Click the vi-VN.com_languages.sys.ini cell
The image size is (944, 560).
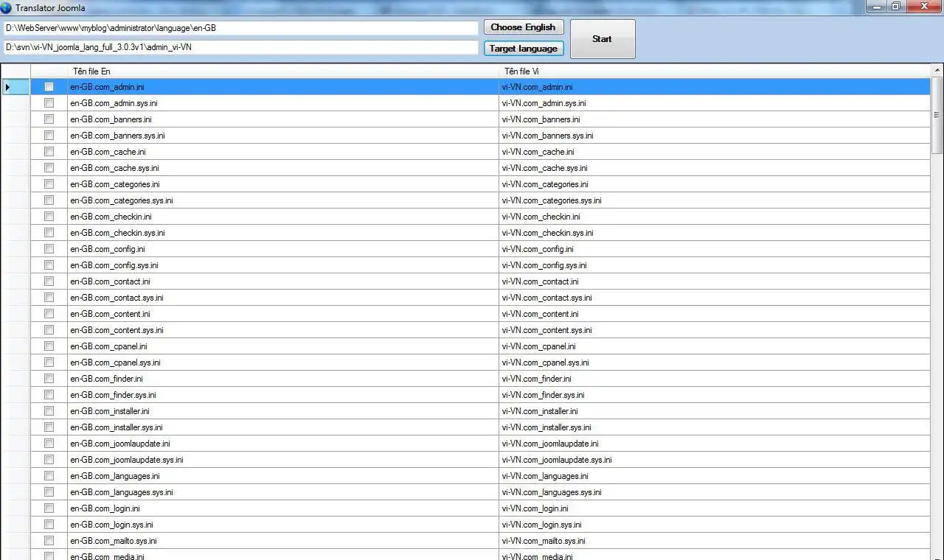715,492
